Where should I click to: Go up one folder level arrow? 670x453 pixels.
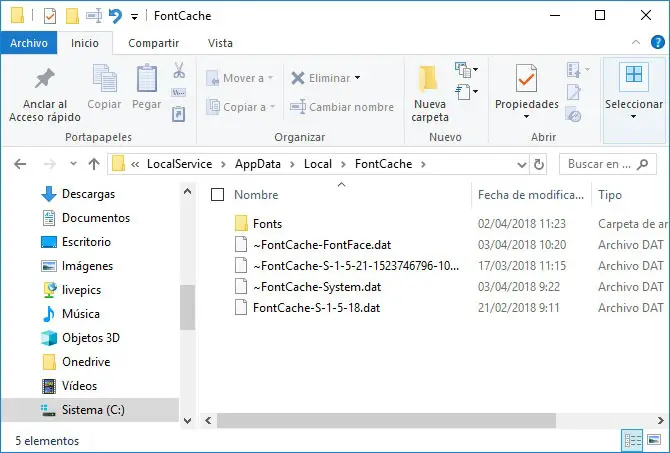pyautogui.click(x=93, y=164)
